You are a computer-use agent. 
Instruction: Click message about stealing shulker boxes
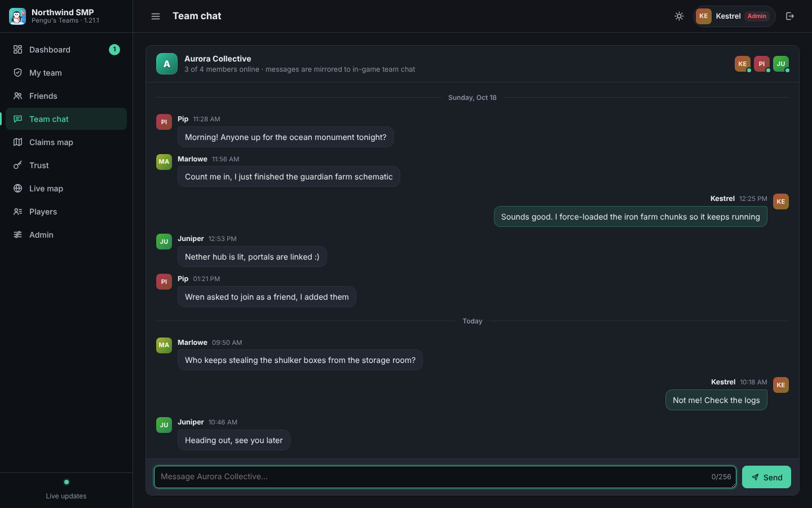tap(300, 360)
